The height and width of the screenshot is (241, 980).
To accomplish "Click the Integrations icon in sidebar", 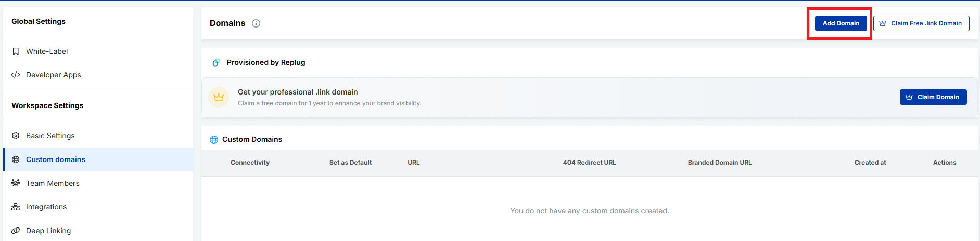I will click(x=16, y=207).
